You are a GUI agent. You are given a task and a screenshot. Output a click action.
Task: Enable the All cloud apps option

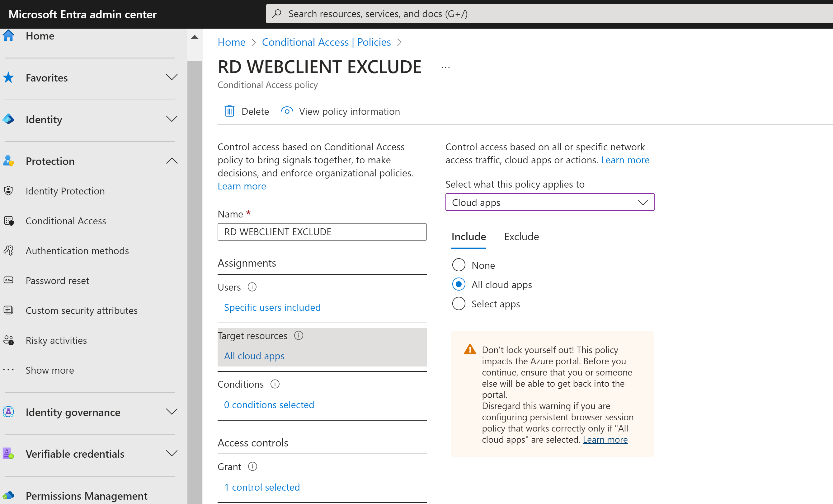(x=459, y=284)
